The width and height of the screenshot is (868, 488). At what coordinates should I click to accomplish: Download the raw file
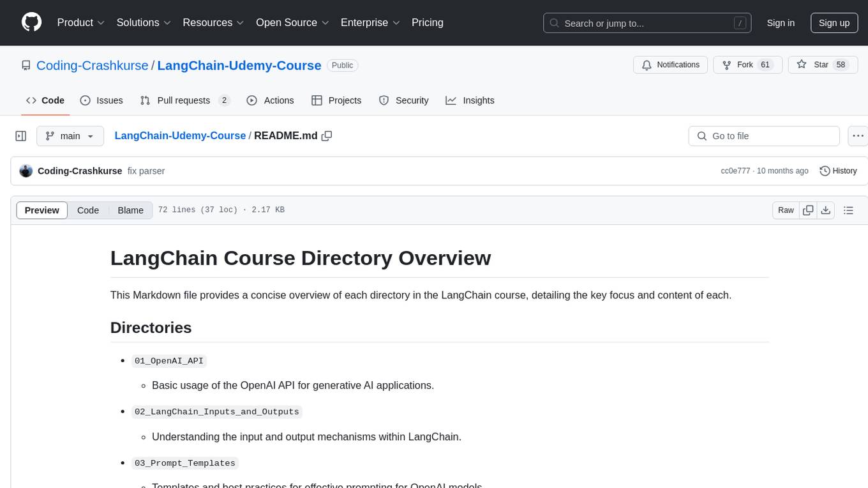pyautogui.click(x=825, y=210)
